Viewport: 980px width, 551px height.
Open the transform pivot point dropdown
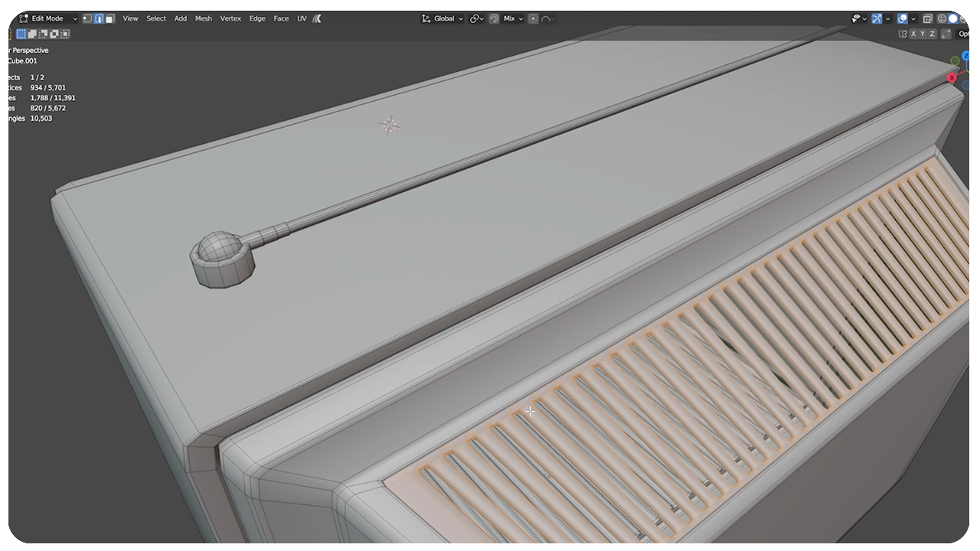tap(477, 18)
